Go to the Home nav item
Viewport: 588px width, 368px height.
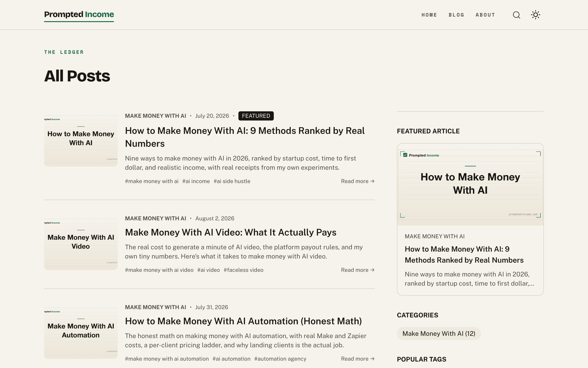point(429,15)
